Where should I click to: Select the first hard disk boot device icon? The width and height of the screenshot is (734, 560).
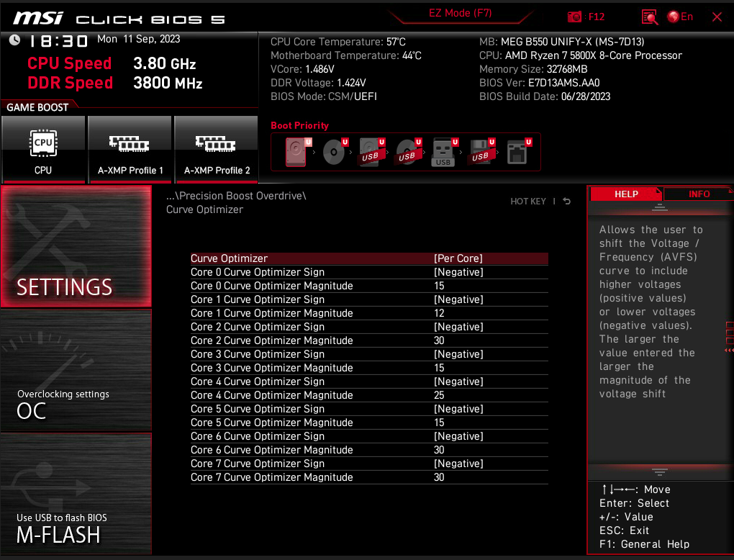point(296,152)
